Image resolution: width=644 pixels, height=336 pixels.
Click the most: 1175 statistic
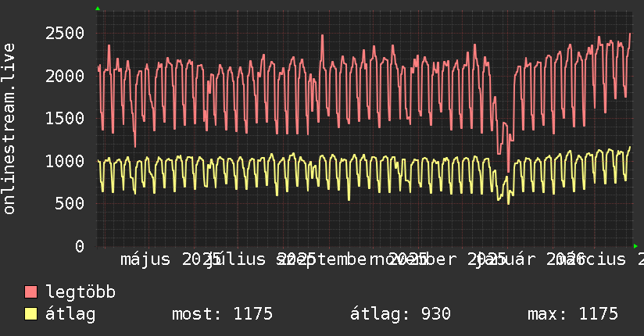(222, 314)
